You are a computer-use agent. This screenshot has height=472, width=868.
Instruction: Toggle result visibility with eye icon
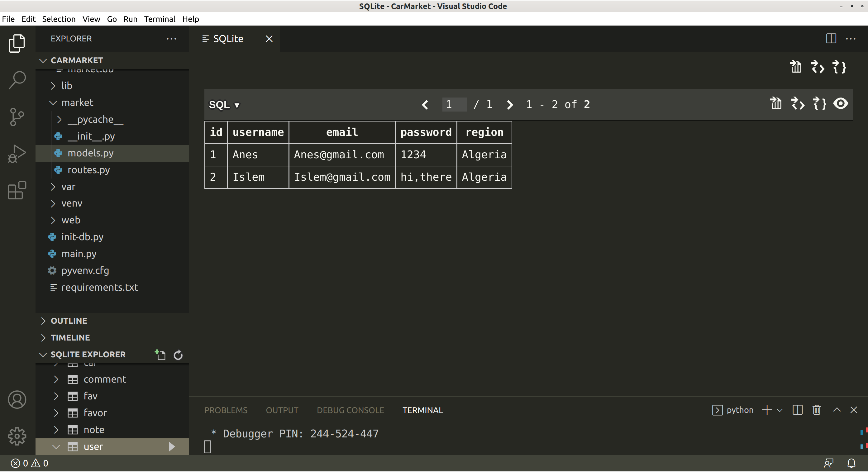840,103
